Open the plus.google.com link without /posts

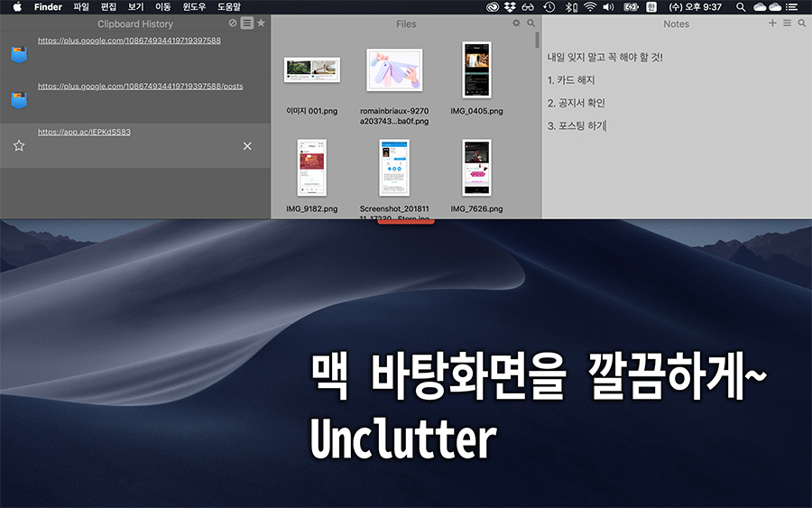tap(129, 41)
